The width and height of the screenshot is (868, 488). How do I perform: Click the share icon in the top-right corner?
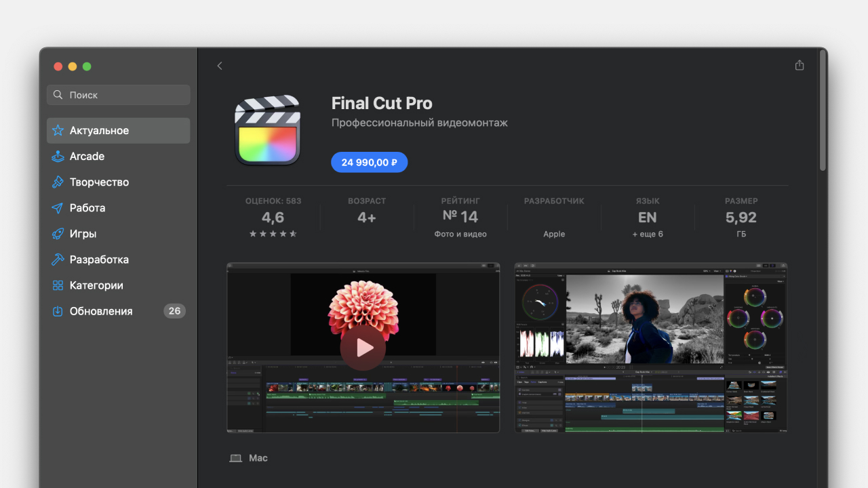[800, 65]
